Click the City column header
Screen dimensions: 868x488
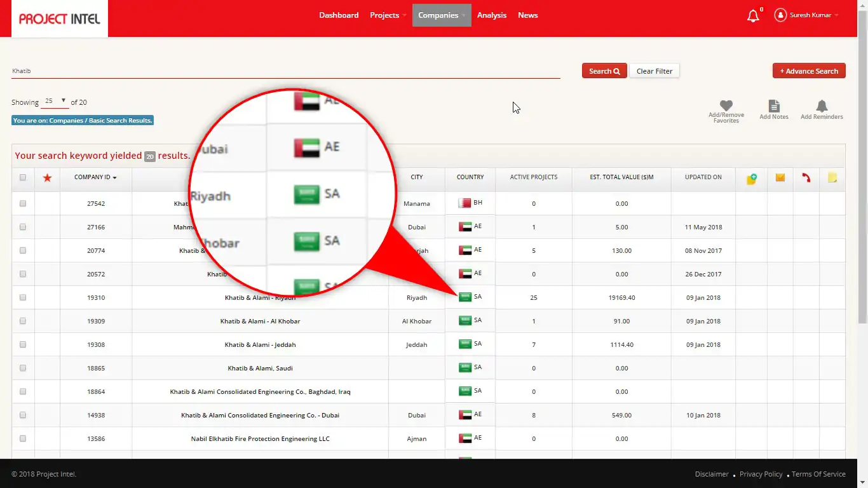click(417, 177)
